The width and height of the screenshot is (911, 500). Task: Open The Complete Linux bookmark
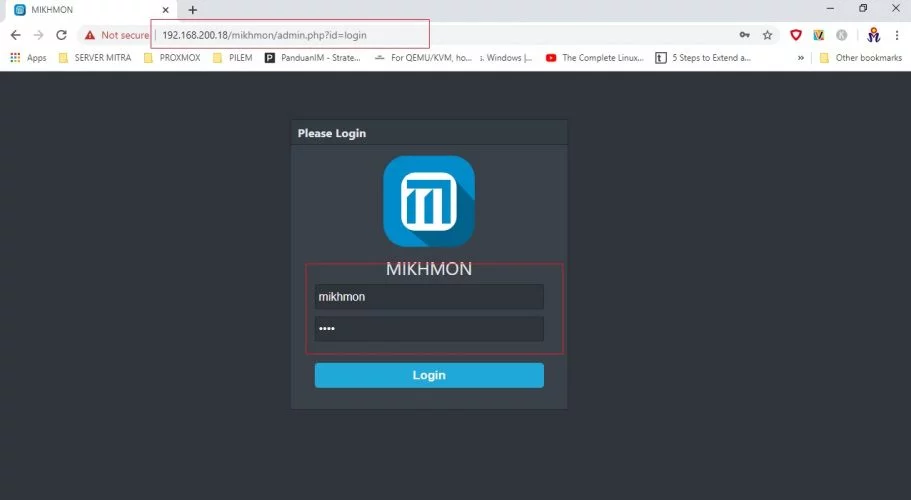coord(595,57)
